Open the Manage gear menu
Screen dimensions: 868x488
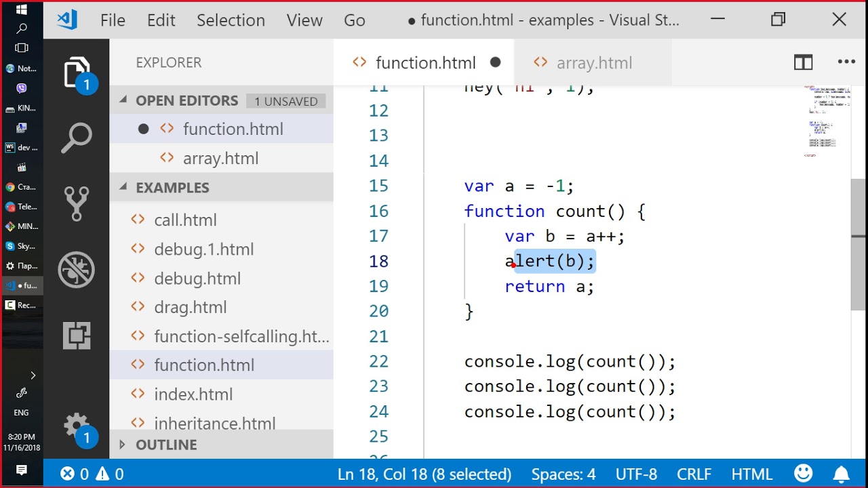(77, 427)
